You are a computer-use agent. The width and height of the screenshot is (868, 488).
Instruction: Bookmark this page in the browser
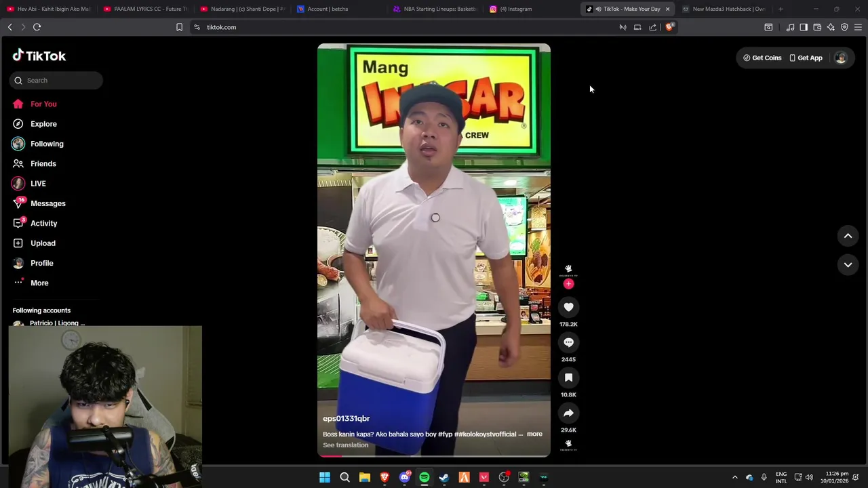(x=179, y=27)
